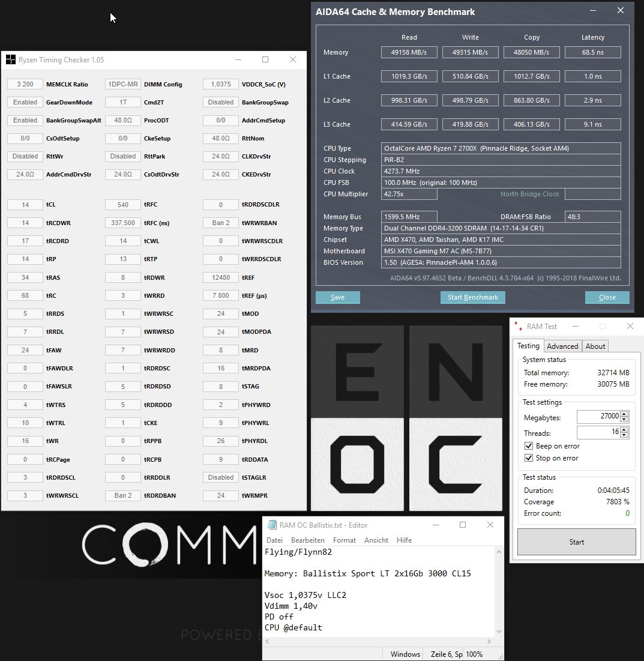The width and height of the screenshot is (644, 661).
Task: Decrease Megabytes value with down arrow
Action: pyautogui.click(x=625, y=420)
